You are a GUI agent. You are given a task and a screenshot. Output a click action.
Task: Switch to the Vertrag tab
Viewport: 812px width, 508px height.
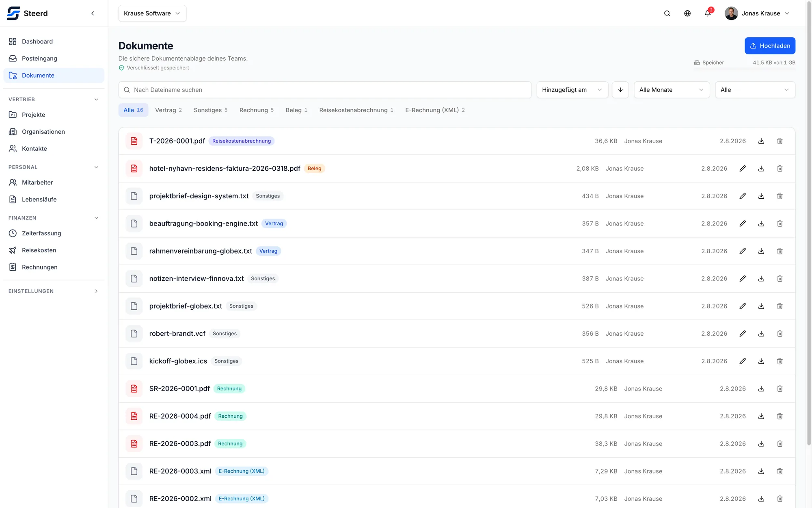[x=168, y=110]
